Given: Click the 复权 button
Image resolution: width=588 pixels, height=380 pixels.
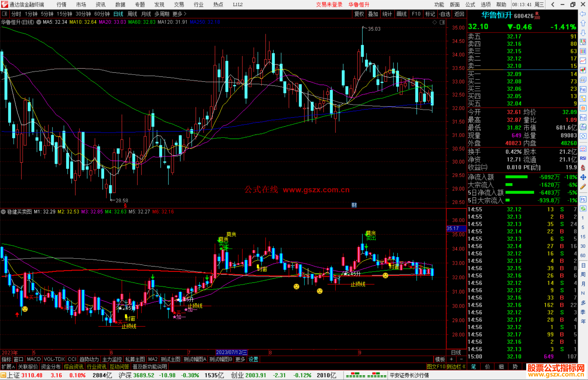Looking at the screenshot, I should click(359, 14).
